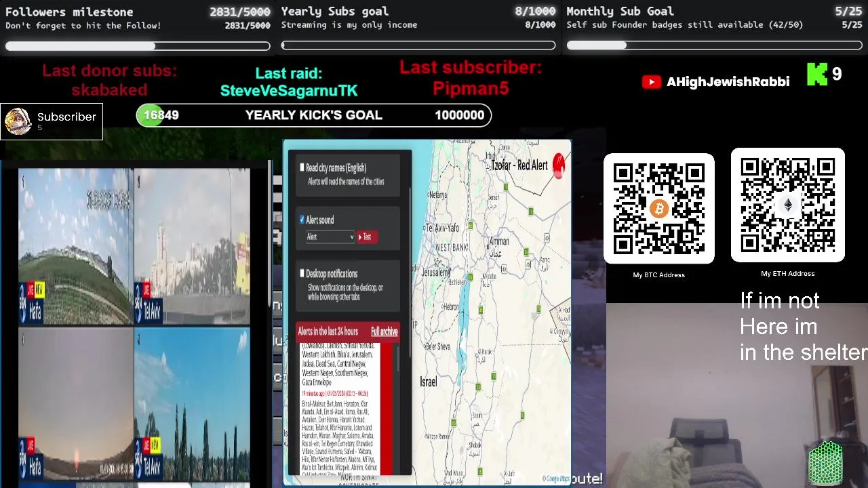Image resolution: width=868 pixels, height=488 pixels.
Task: Click the 'Amman' label on the map
Action: [499, 241]
